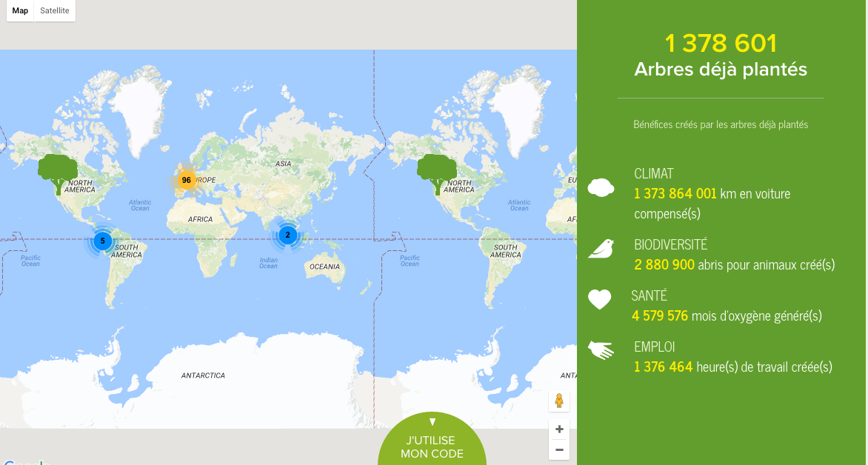Image resolution: width=868 pixels, height=465 pixels.
Task: Click the blue cluster marker labeled 2
Action: (x=287, y=235)
